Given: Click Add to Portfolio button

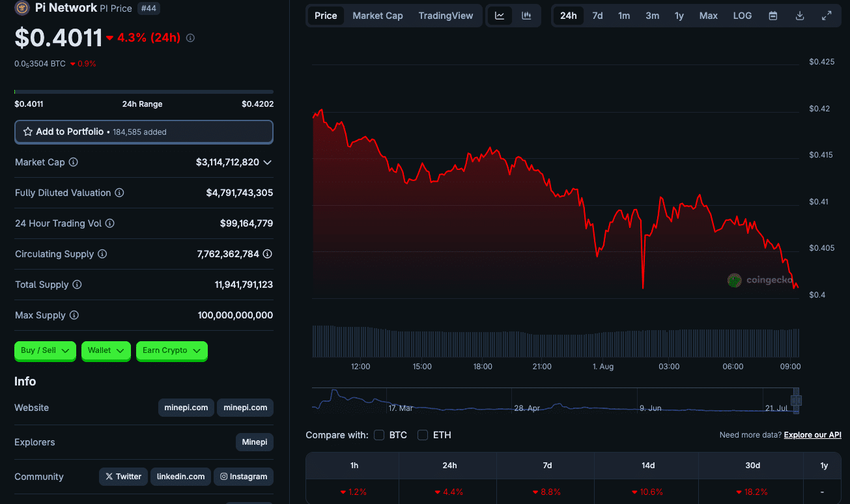Looking at the screenshot, I should [144, 132].
